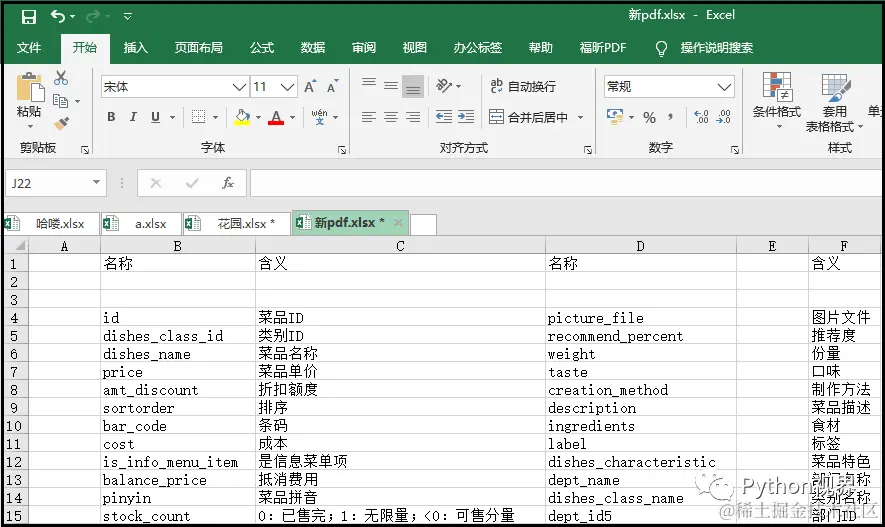
Task: Click the Insert Function fx icon
Action: 227,183
